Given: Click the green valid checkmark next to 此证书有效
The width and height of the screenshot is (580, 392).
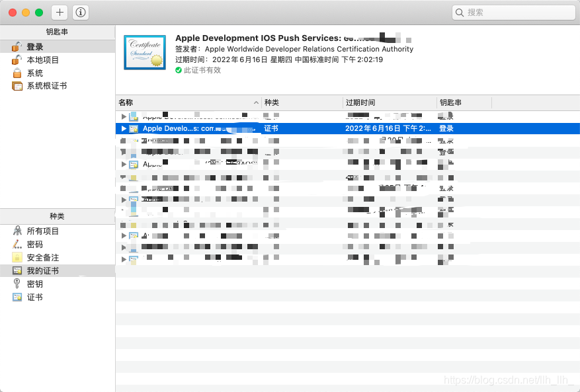Looking at the screenshot, I should (179, 70).
